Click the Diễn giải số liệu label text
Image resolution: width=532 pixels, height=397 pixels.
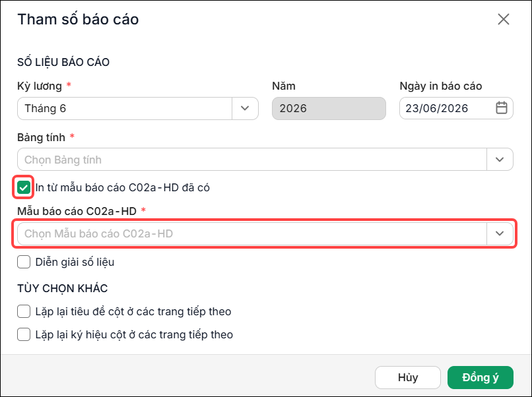click(x=75, y=262)
